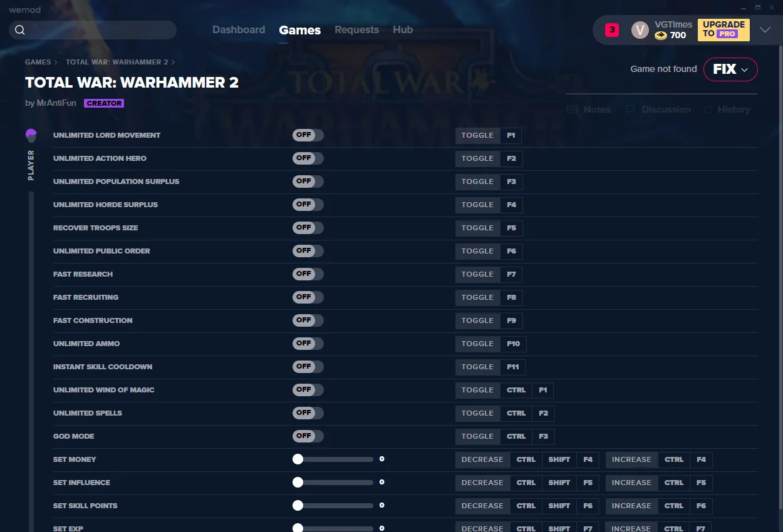
Task: Focus the search input field
Action: 93,30
